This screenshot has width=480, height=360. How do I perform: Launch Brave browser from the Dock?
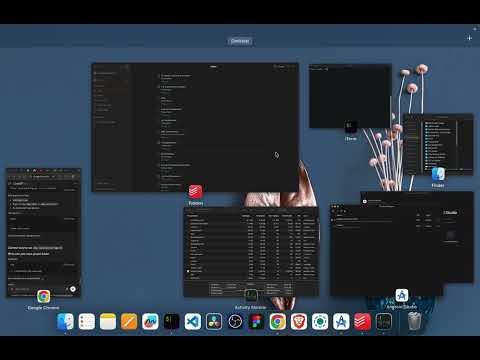pos(299,322)
